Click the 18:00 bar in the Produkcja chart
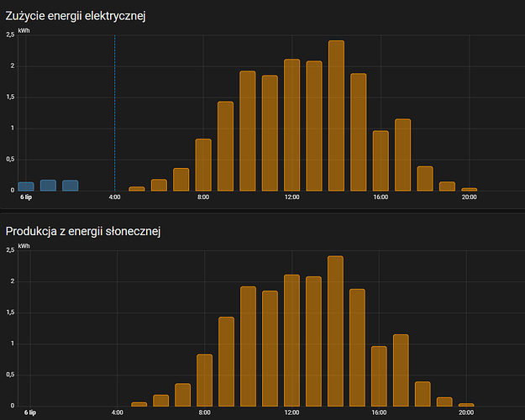The width and height of the screenshot is (525, 420). point(423,394)
